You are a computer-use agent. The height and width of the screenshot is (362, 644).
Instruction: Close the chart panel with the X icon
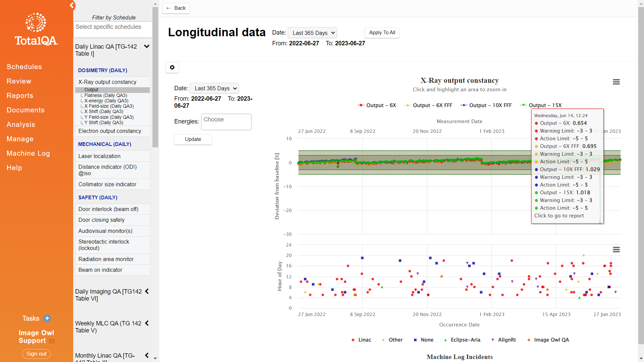[172, 67]
